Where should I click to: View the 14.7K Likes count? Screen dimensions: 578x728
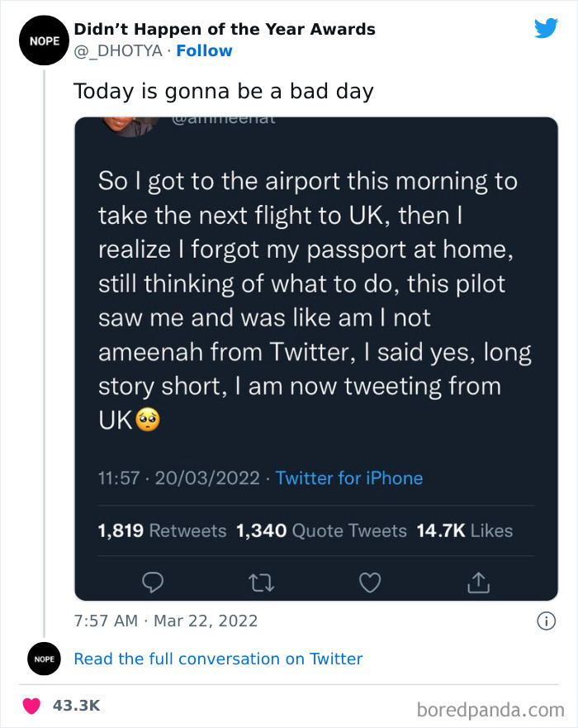[x=464, y=531]
